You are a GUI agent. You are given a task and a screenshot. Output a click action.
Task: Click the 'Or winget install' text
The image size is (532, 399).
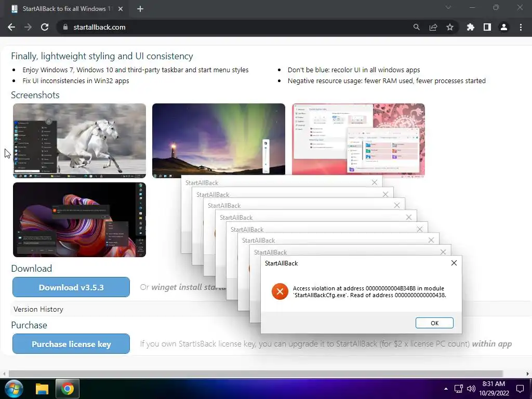(183, 287)
